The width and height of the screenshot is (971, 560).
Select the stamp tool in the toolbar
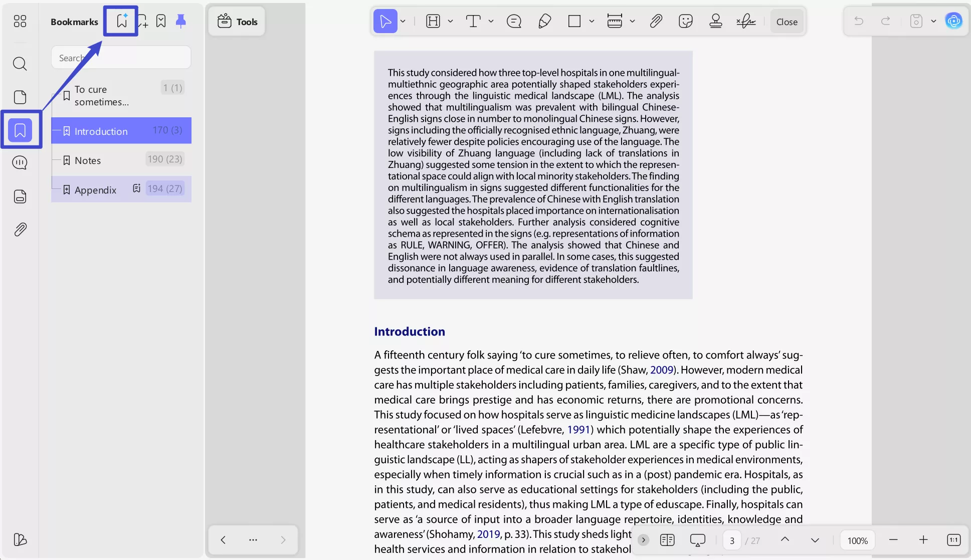[x=715, y=21]
